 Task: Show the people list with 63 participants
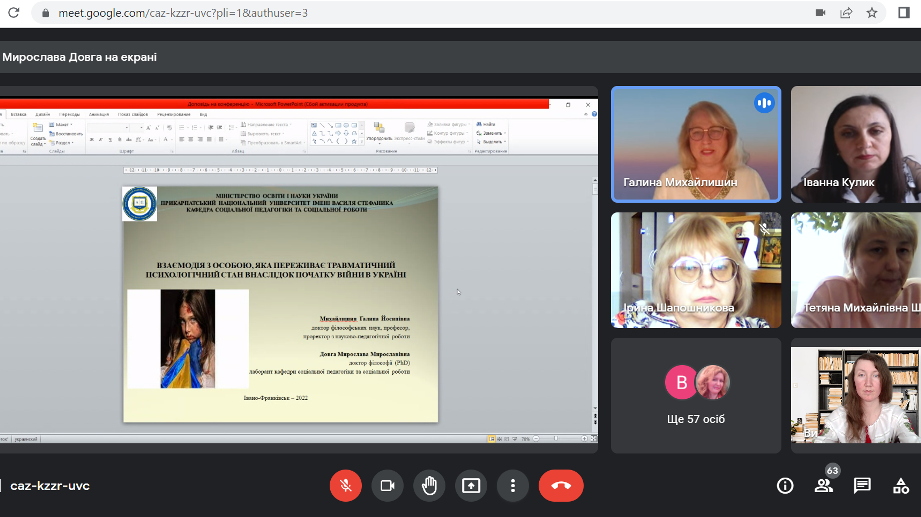pos(824,485)
